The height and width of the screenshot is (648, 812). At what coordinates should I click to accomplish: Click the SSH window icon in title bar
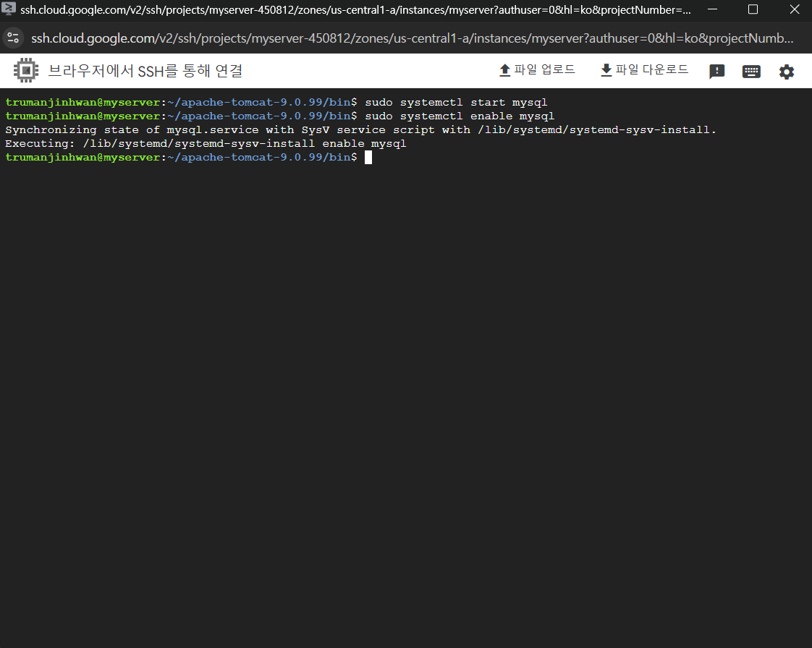pyautogui.click(x=9, y=9)
